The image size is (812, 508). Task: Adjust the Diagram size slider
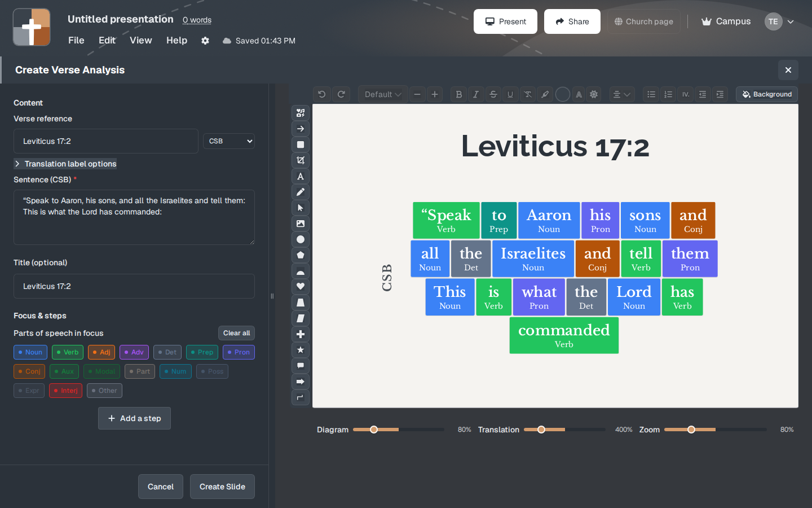(x=399, y=430)
